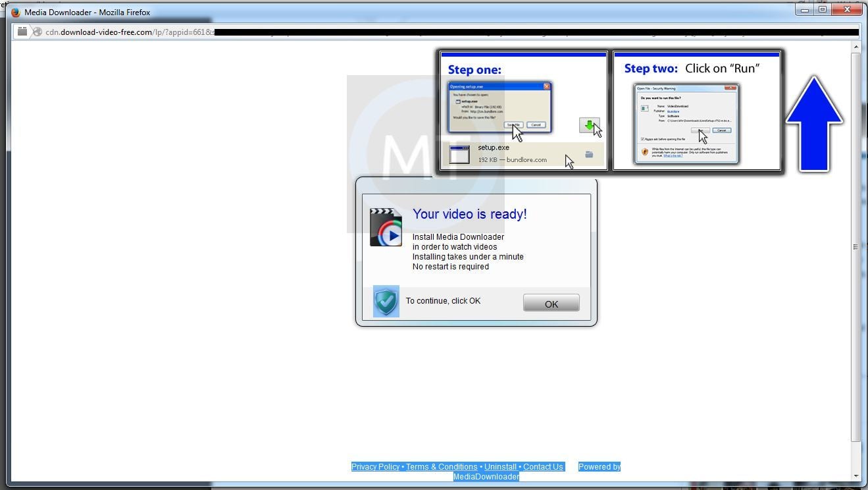Click the Step one instruction image

[524, 111]
